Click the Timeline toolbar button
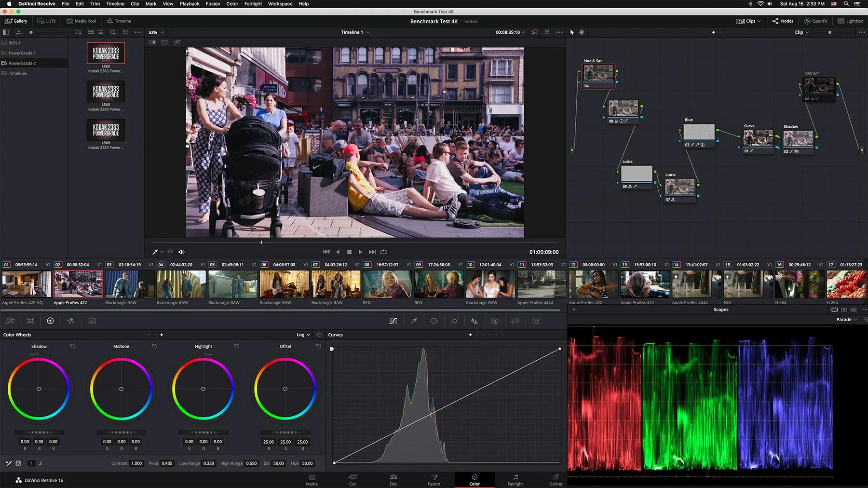This screenshot has height=488, width=868. [x=119, y=21]
